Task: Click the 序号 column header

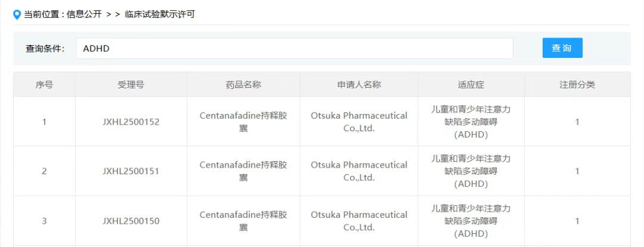Action: (x=44, y=85)
